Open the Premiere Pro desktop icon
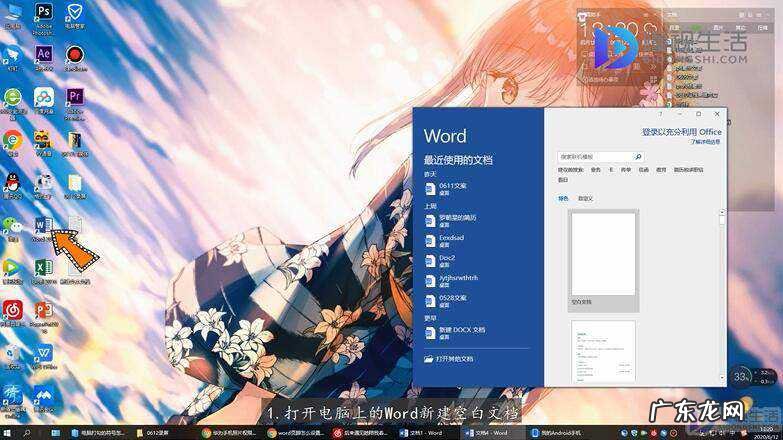This screenshot has height=440, width=783. 75,97
